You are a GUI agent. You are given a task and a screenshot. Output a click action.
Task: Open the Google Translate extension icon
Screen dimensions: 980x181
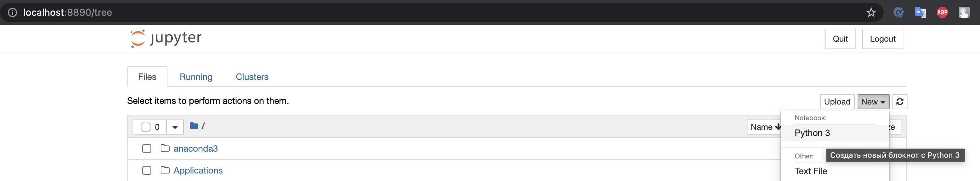point(920,13)
